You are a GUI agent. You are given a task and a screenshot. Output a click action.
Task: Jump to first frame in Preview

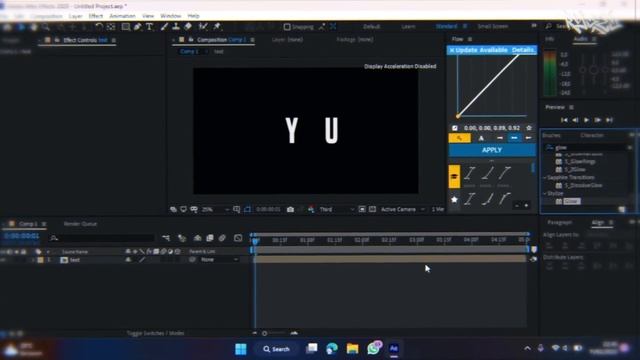(564, 120)
